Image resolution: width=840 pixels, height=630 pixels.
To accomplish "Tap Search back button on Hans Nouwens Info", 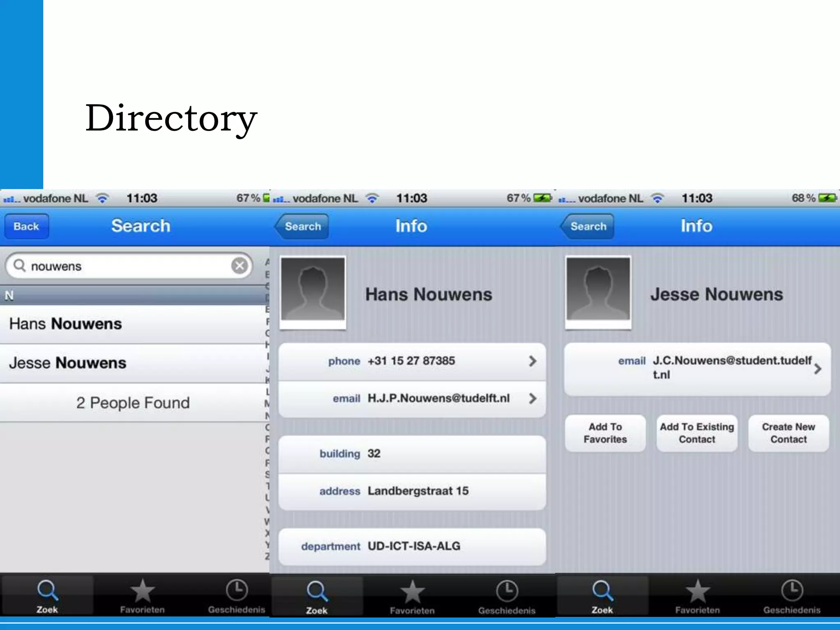I will coord(301,226).
